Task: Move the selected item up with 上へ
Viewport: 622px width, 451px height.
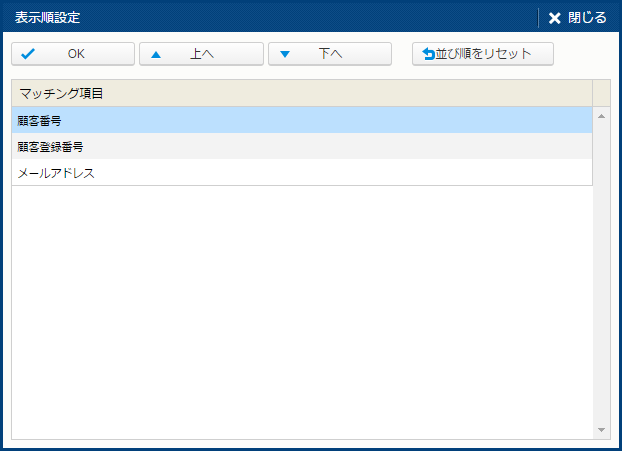Action: (x=201, y=54)
